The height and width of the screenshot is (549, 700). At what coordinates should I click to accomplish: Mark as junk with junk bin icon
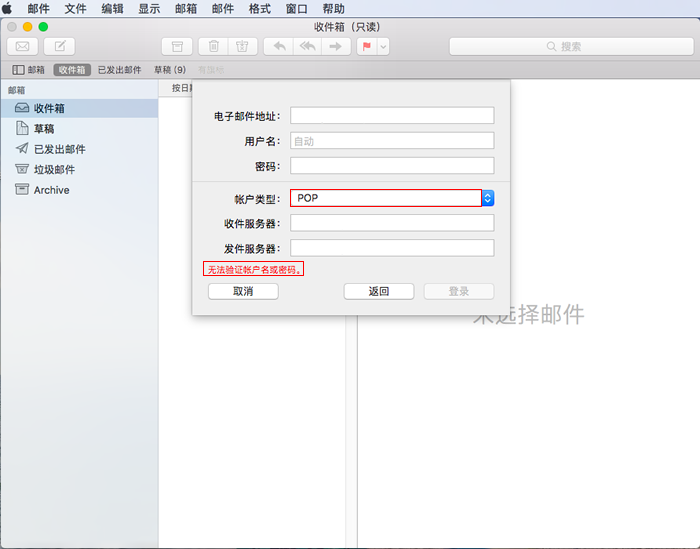242,46
